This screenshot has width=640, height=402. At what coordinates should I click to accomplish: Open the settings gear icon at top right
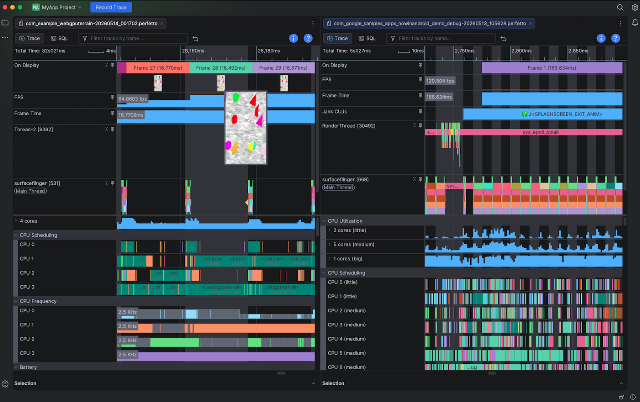635,7
